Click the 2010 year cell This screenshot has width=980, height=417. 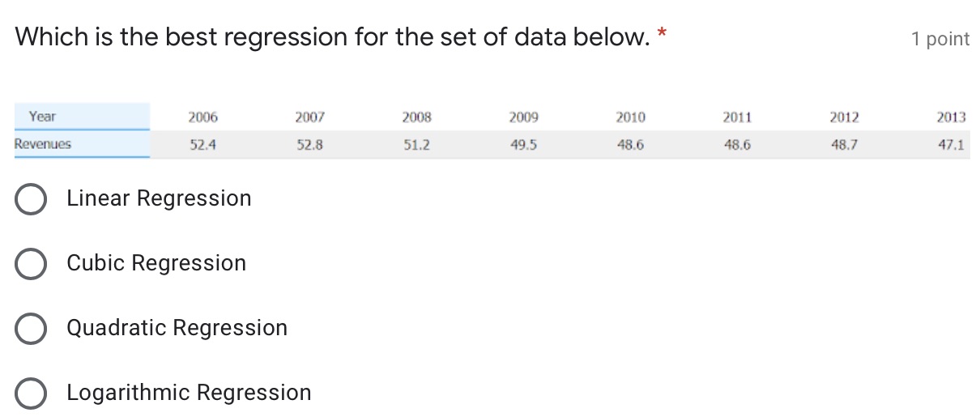(630, 117)
